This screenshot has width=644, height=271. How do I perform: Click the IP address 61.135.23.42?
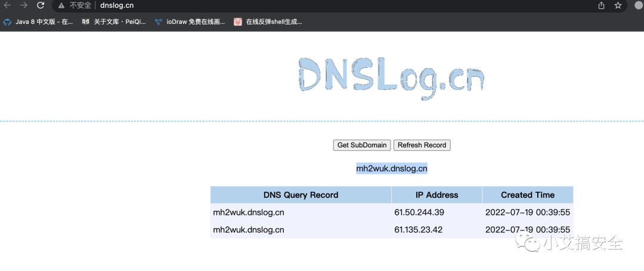[x=419, y=230]
